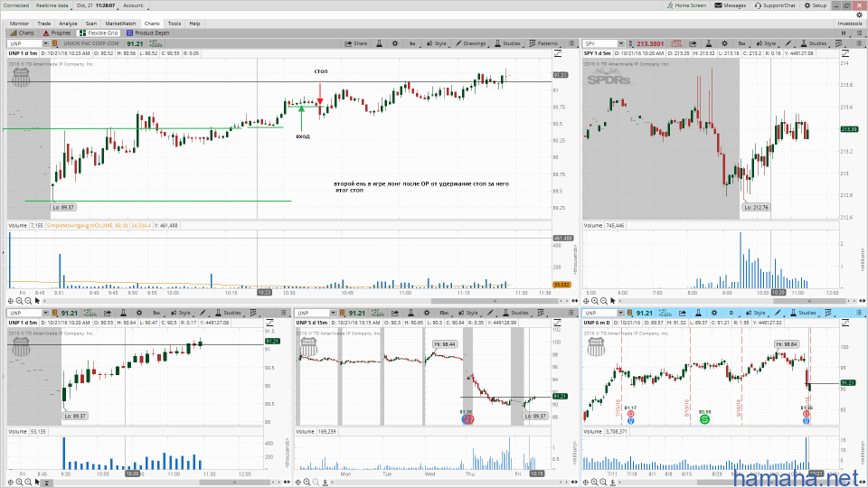868x488 pixels.
Task: Open the 15m timeframe selector on middle UNP chart
Action: tap(443, 313)
